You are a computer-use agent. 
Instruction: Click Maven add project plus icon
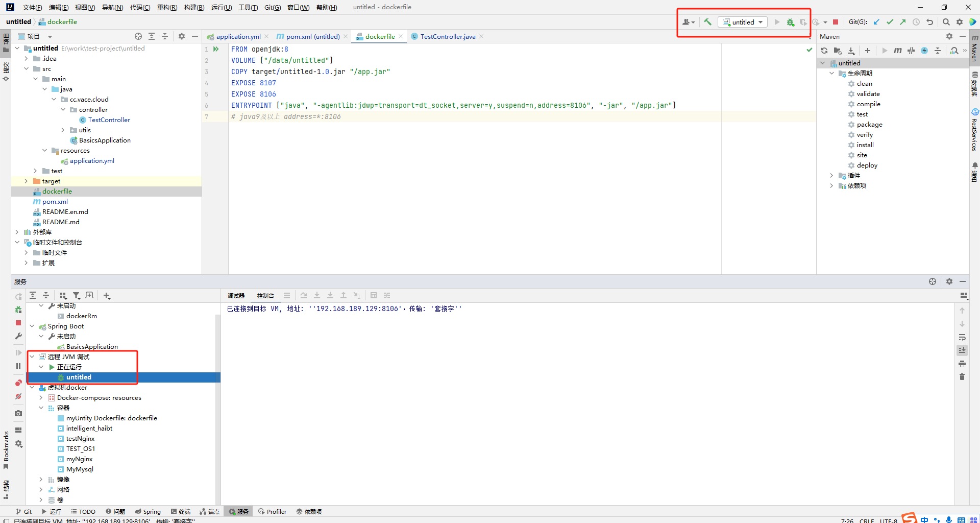coord(867,51)
